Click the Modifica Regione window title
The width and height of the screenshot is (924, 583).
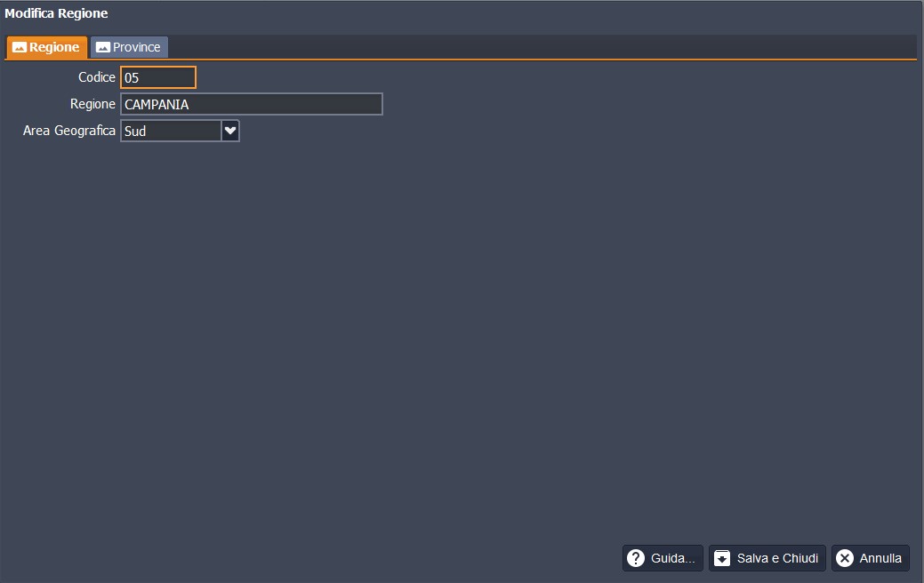click(57, 13)
